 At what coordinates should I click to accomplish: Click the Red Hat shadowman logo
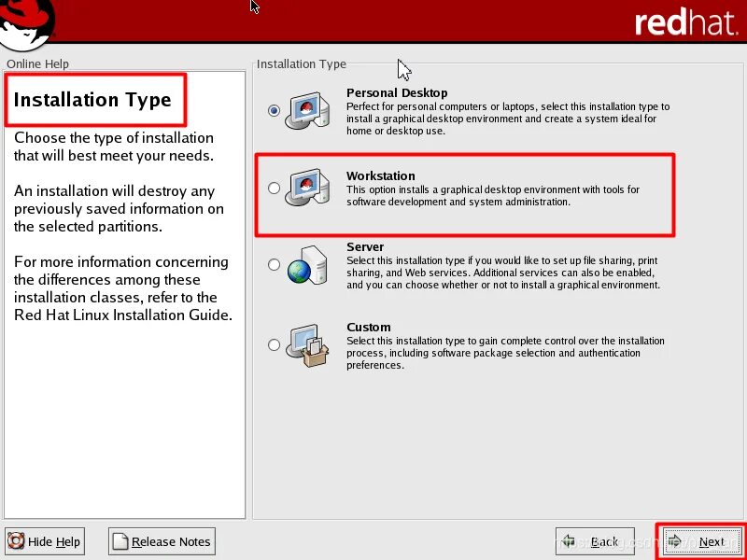click(x=27, y=24)
